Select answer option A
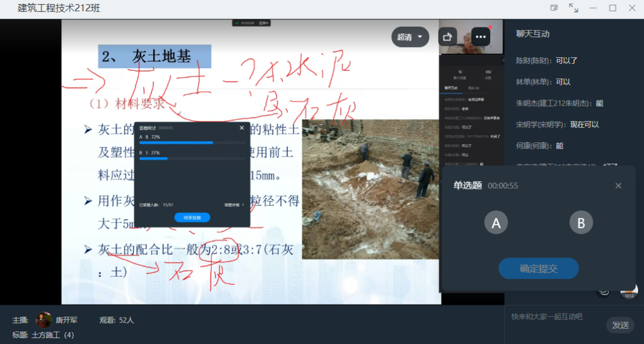 coord(496,223)
